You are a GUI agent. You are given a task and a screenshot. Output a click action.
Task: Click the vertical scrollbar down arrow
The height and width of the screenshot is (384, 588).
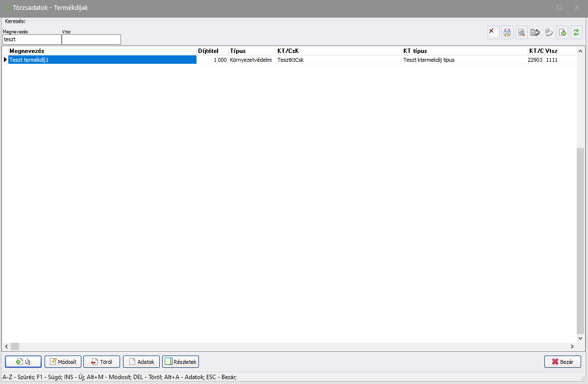(581, 338)
